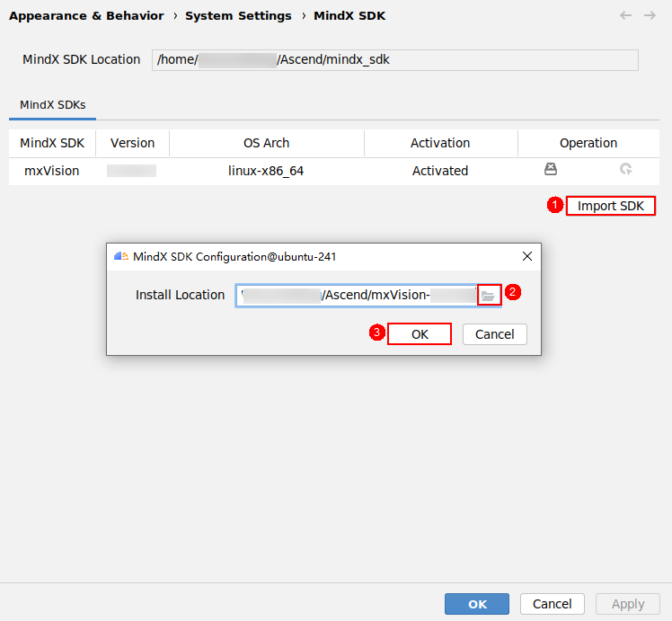
Task: Click the uninstall icon in mxVision row
Action: [x=551, y=169]
